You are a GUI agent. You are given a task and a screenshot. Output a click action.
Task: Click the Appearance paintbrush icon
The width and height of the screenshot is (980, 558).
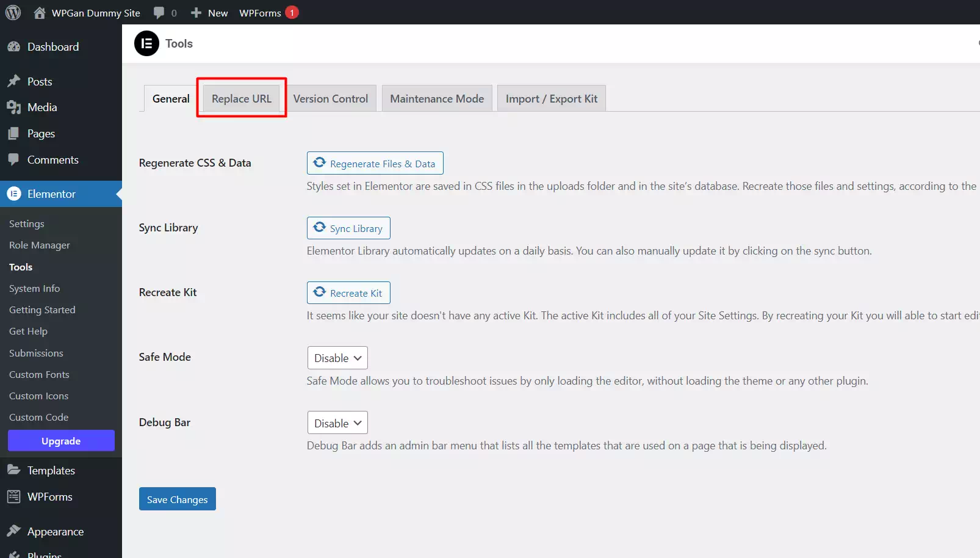[13, 531]
